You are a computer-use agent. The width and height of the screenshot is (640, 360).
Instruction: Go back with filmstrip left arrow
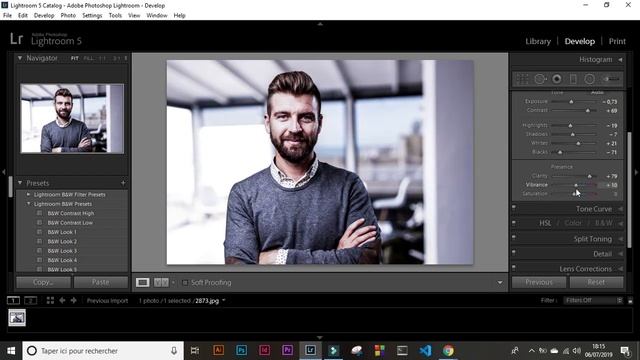point(62,301)
